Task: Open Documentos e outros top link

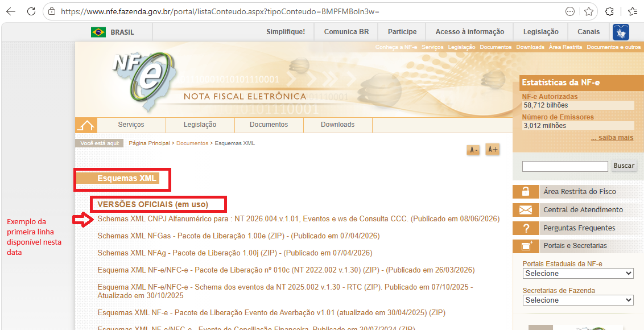Action: (614, 47)
